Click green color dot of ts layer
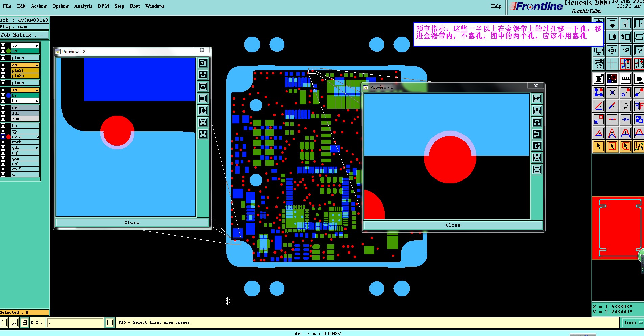Image resolution: width=644 pixels, height=336 pixels. (x=9, y=51)
